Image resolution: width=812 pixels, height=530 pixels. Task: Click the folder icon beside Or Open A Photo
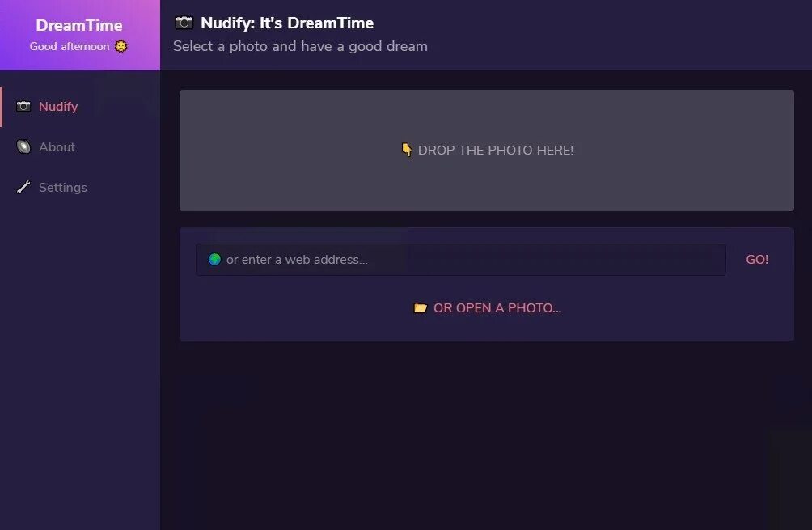[420, 307]
